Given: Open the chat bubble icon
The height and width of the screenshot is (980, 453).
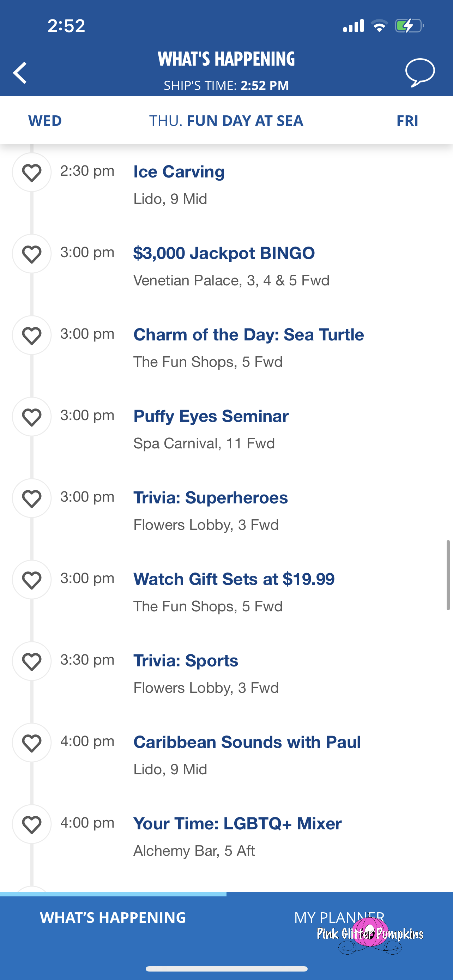Looking at the screenshot, I should [x=420, y=72].
